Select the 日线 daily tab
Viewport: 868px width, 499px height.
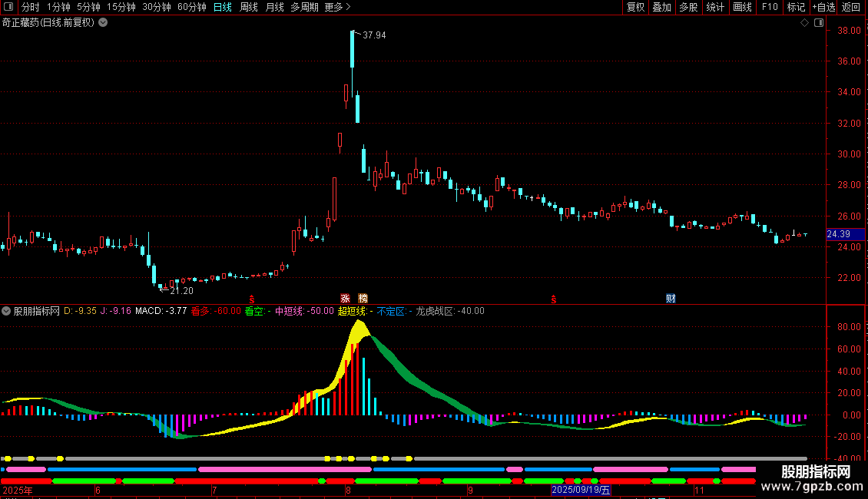(x=223, y=7)
